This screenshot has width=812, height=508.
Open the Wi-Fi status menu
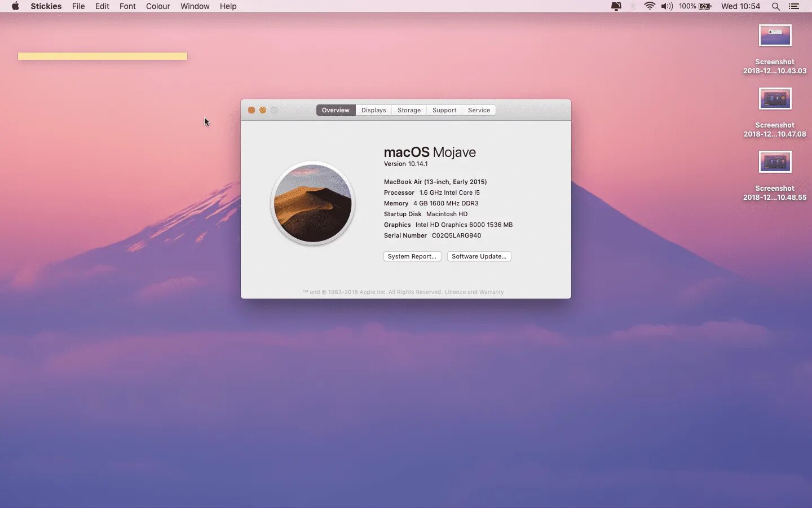tap(650, 6)
